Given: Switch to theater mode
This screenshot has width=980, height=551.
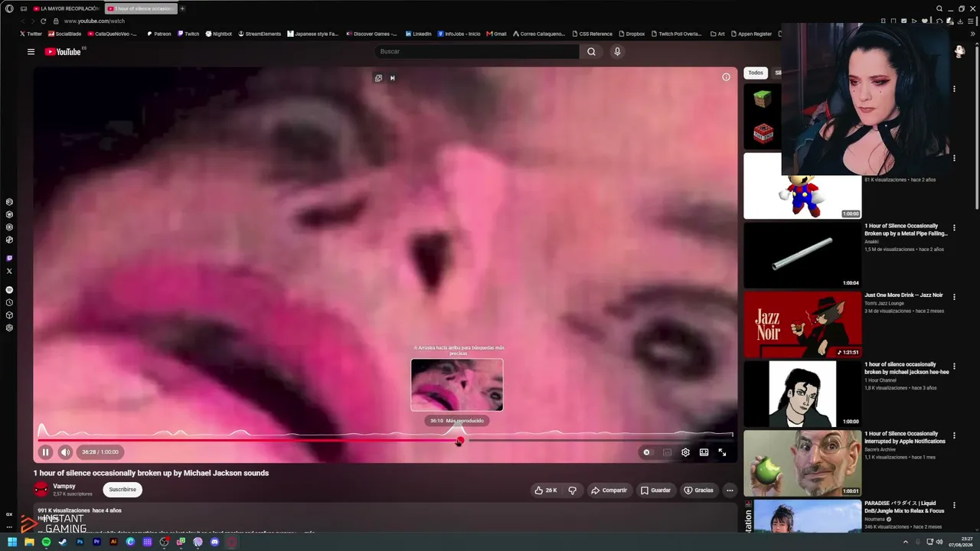Looking at the screenshot, I should [704, 452].
